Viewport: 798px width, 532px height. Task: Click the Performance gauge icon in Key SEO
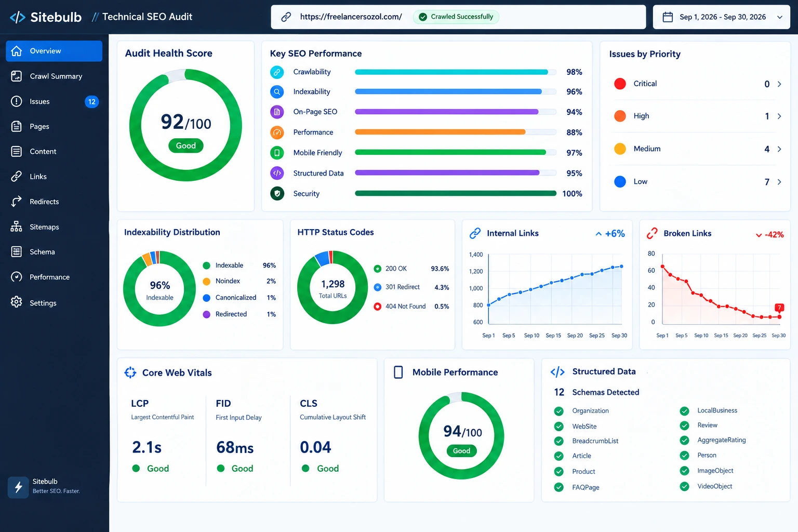pyautogui.click(x=277, y=132)
